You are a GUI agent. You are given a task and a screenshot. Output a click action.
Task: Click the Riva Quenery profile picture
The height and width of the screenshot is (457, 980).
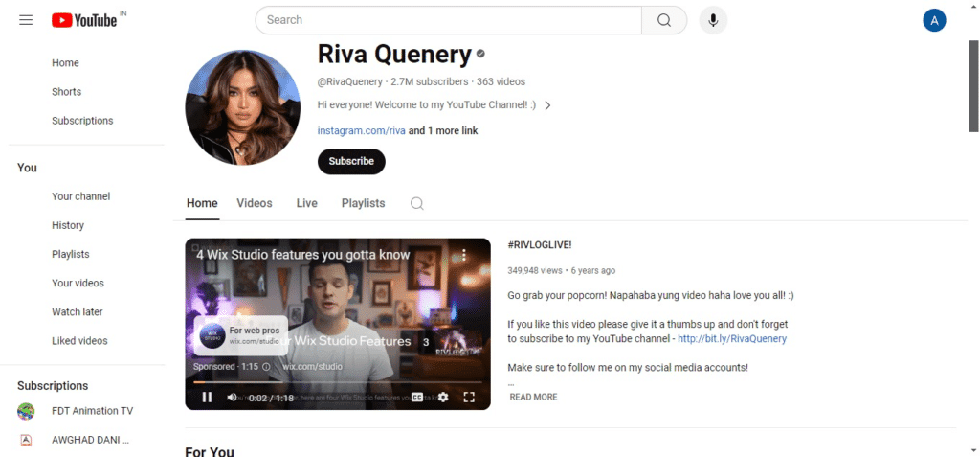click(x=242, y=107)
